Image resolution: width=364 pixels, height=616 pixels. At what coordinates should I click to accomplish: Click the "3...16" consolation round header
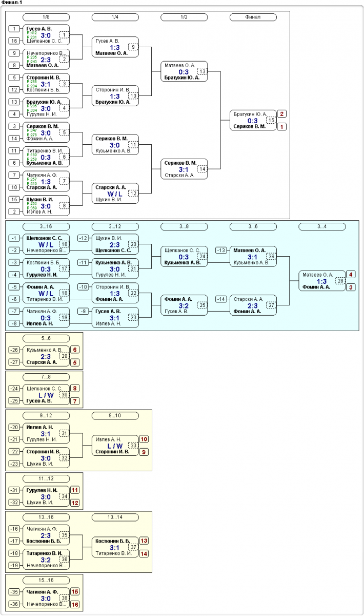pyautogui.click(x=46, y=226)
